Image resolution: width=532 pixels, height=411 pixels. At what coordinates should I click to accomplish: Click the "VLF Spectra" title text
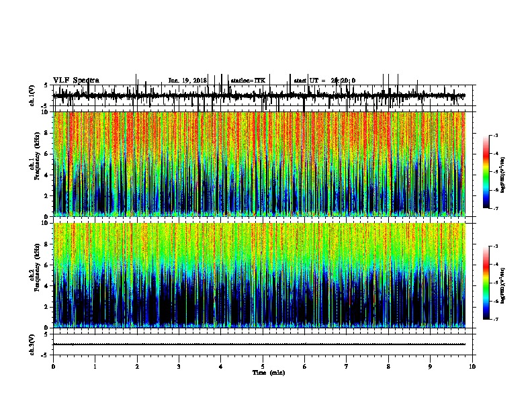click(x=76, y=81)
